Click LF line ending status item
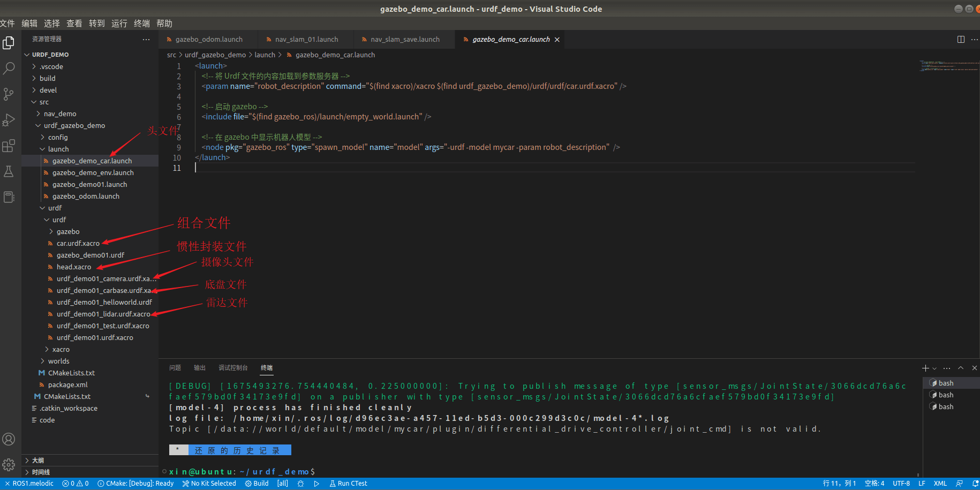980x490 pixels. [922, 484]
